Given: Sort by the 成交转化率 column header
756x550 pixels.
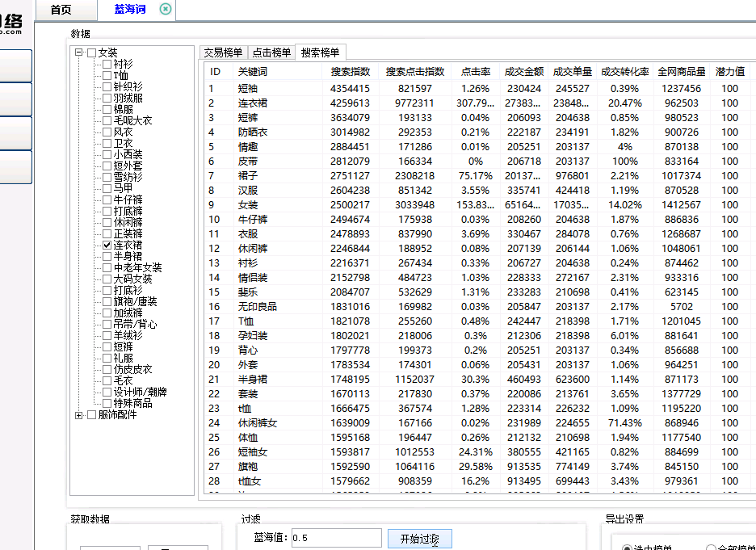Looking at the screenshot, I should click(x=625, y=72).
